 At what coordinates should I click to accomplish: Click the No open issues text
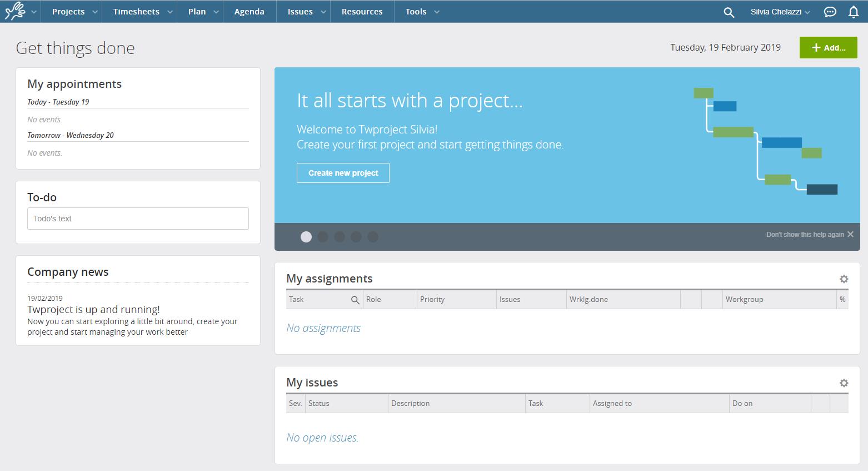tap(322, 438)
